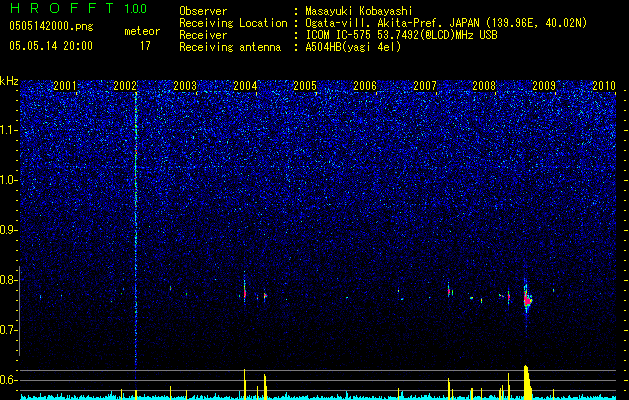Viewport: 629px width, 400px height.
Task: Click the 0.7 kHz frequency label
Action: pyautogui.click(x=8, y=330)
